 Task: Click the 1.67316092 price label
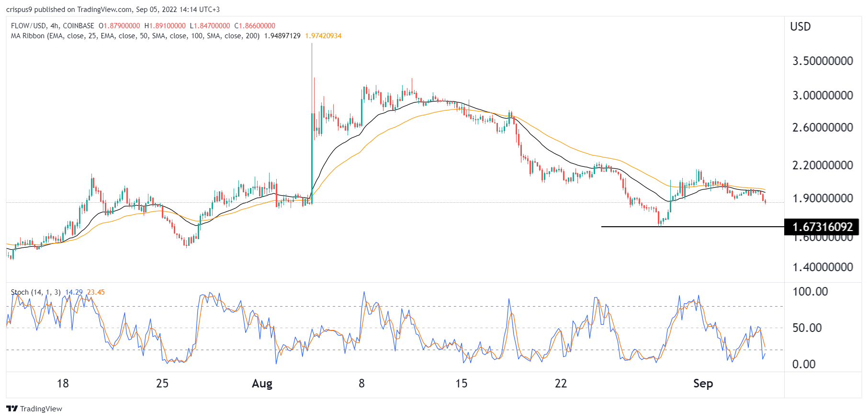coord(823,227)
